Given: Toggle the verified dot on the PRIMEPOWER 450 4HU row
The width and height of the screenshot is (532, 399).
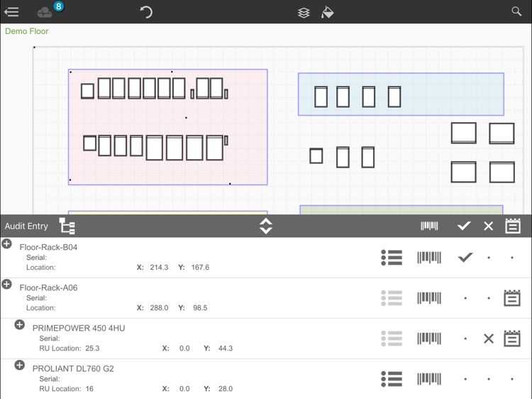Looking at the screenshot, I should pos(465,339).
